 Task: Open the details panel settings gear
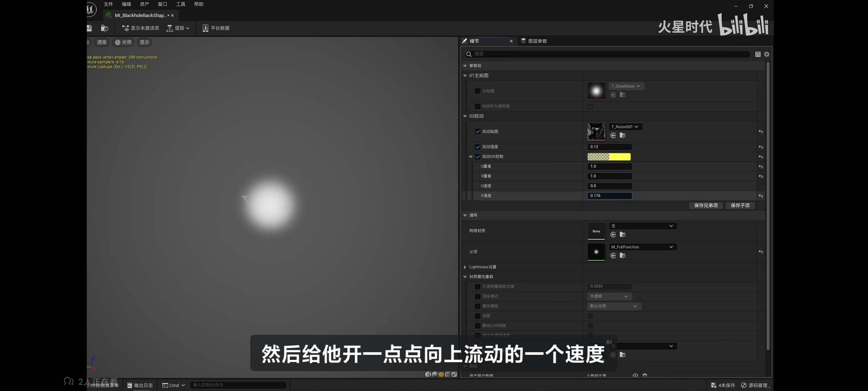[766, 54]
